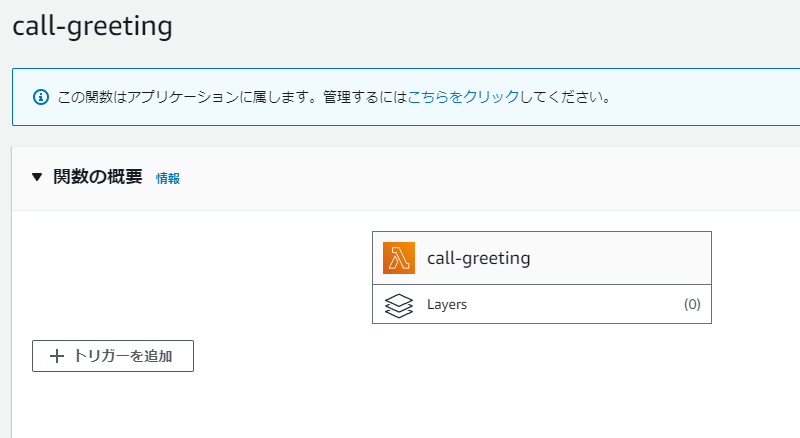Click the call-greeting label beside the Lambda icon
The height and width of the screenshot is (438, 800).
coord(479,258)
